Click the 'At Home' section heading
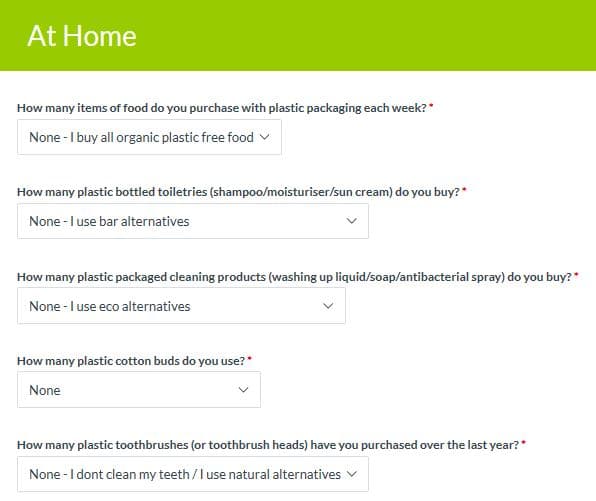 click(82, 36)
